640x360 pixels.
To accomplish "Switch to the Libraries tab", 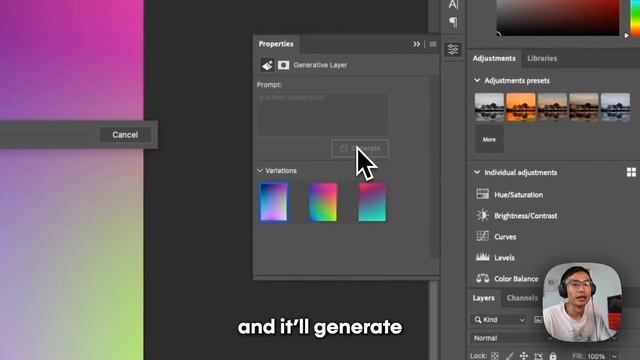I will tap(542, 58).
